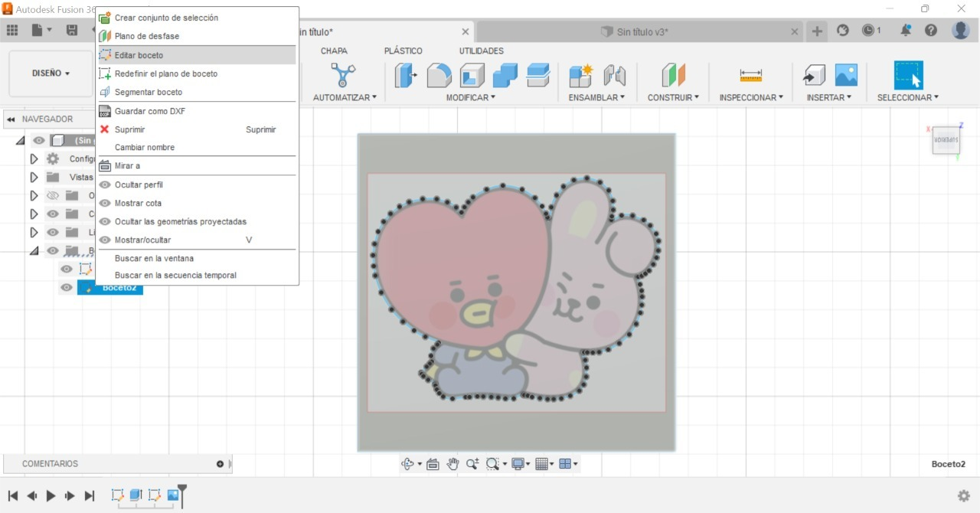
Task: Click the Insert Canvas image icon
Action: pos(846,75)
